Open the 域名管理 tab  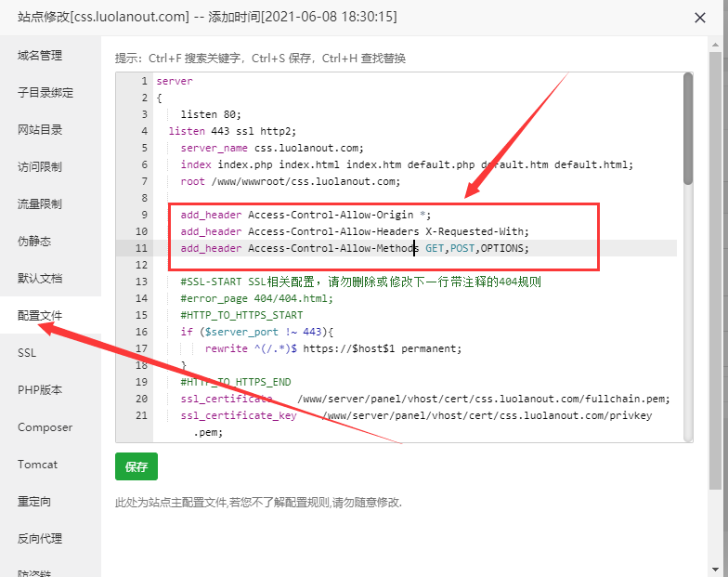(40, 56)
